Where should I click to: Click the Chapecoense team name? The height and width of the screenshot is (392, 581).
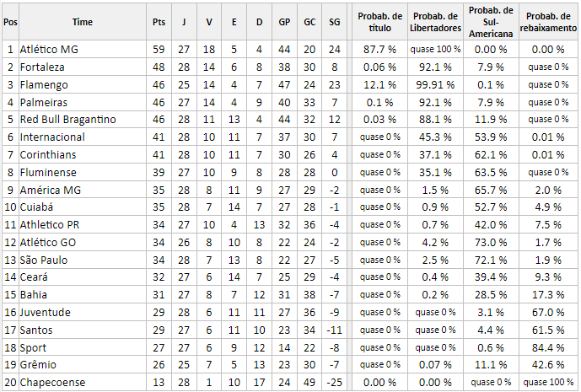(x=52, y=383)
